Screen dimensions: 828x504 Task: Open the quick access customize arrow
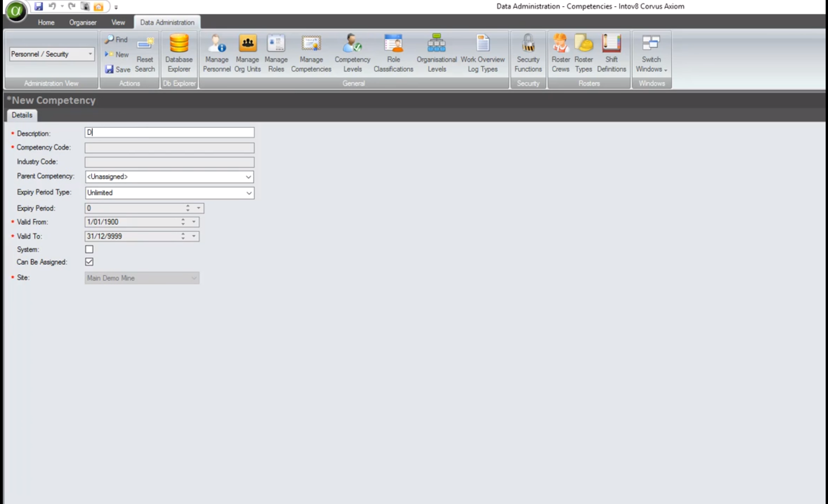(116, 7)
